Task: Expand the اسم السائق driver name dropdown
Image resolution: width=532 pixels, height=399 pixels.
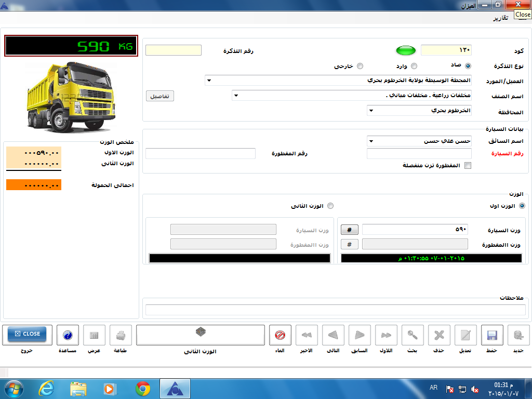Action: click(x=371, y=141)
